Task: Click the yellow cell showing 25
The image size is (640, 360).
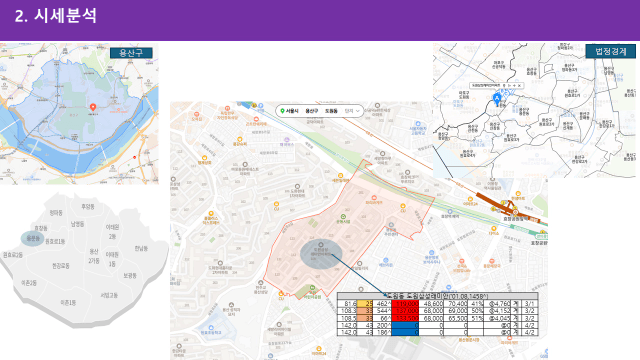Action: [365, 304]
